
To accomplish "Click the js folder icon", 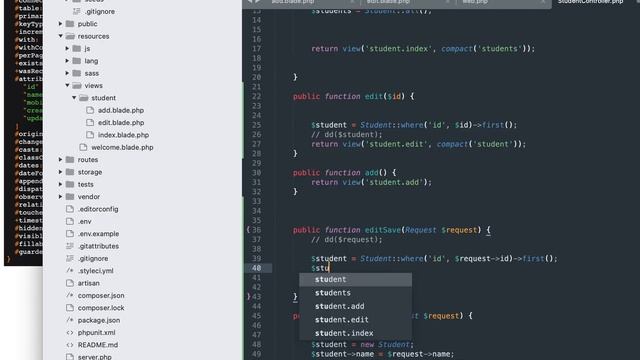I will point(77,48).
